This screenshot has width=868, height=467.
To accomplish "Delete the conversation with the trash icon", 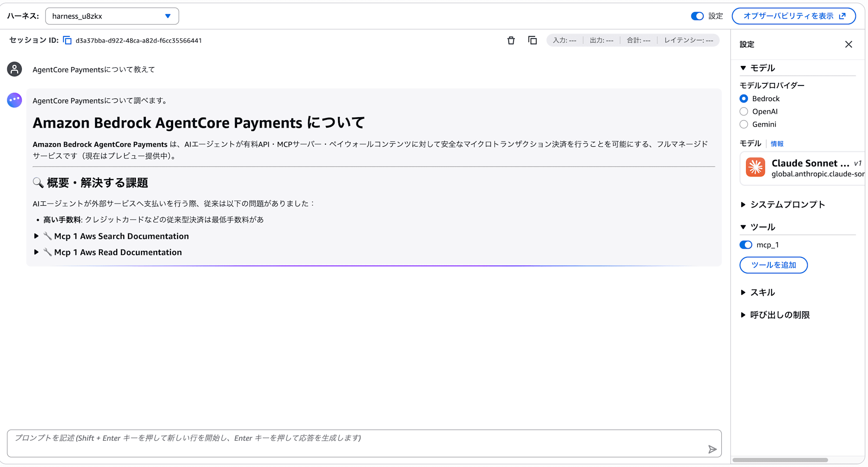I will point(511,40).
